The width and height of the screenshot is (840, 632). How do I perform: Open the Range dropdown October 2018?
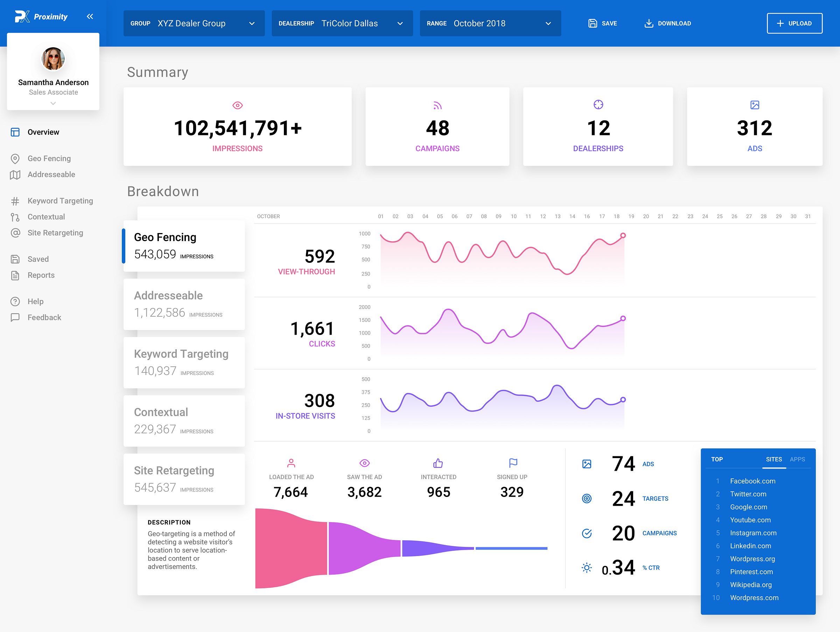click(x=490, y=23)
